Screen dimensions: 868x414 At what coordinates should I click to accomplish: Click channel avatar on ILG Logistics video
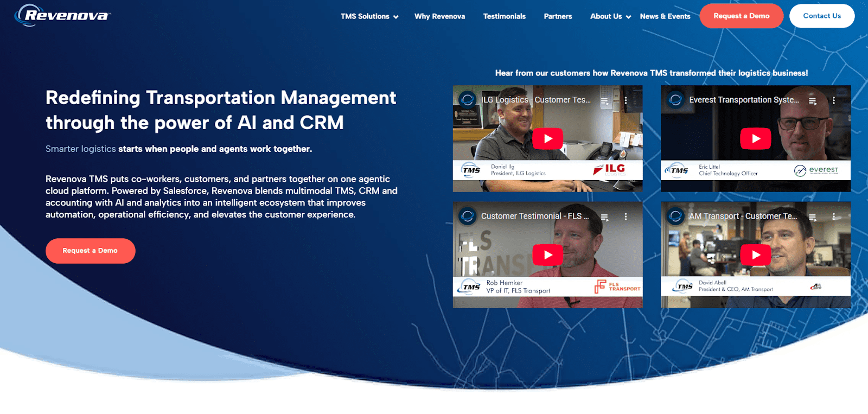point(467,100)
